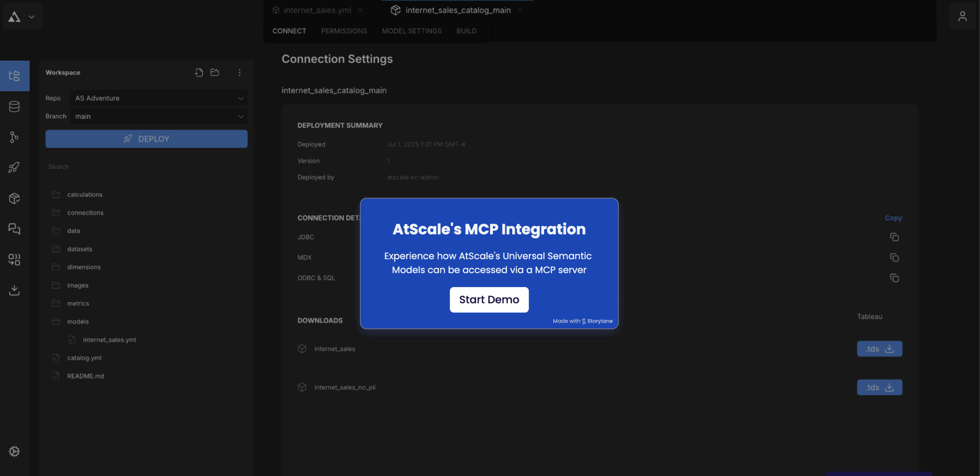Expand the calculations folder
980x476 pixels.
click(85, 194)
